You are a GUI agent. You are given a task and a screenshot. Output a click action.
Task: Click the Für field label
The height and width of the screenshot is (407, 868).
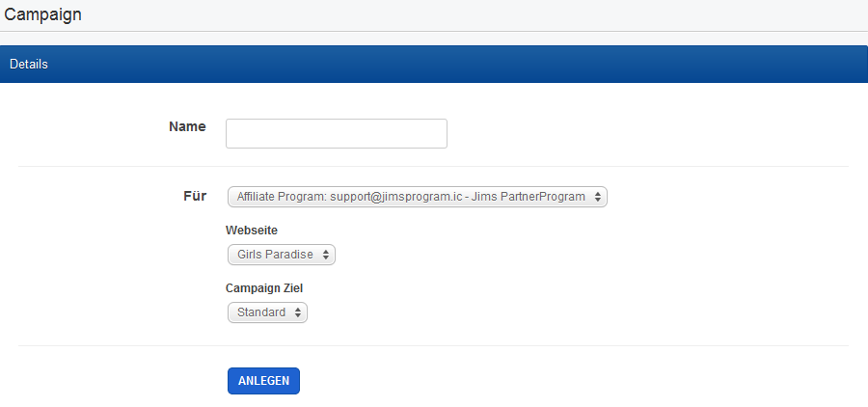click(195, 196)
